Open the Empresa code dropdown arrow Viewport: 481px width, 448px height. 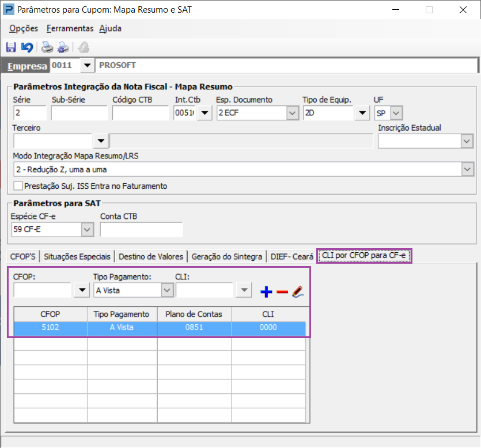pyautogui.click(x=87, y=65)
